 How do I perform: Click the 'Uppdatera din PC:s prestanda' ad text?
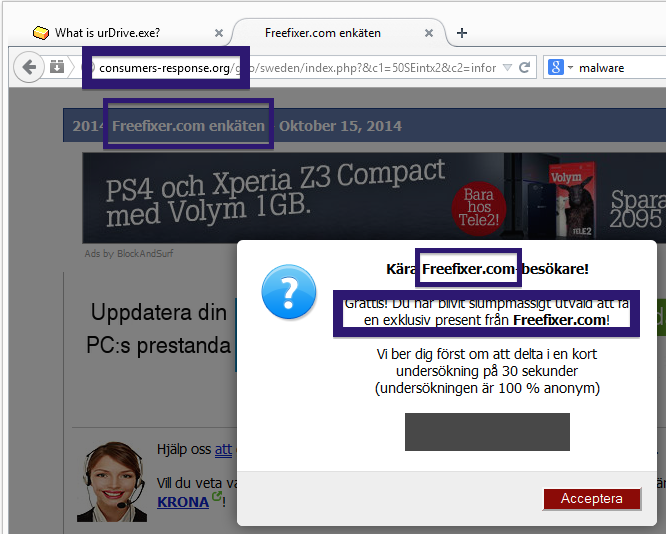coord(158,328)
